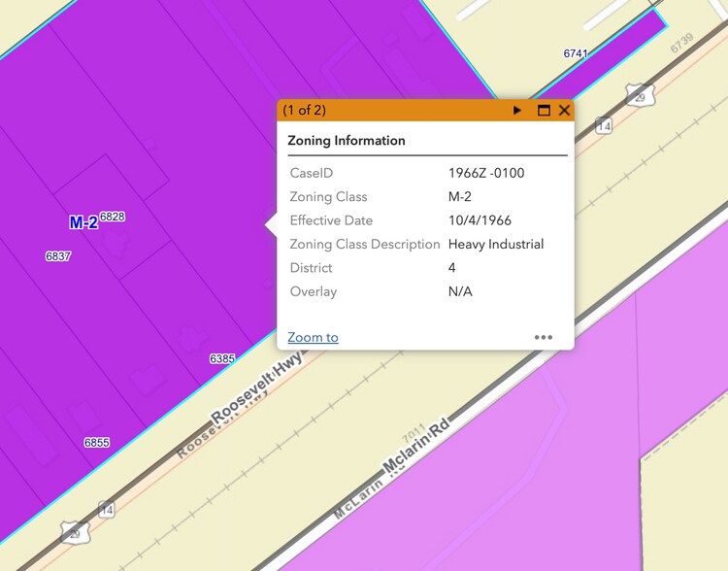Screen dimensions: 728x571
Task: Select parcel address label 6837
Action: point(58,256)
